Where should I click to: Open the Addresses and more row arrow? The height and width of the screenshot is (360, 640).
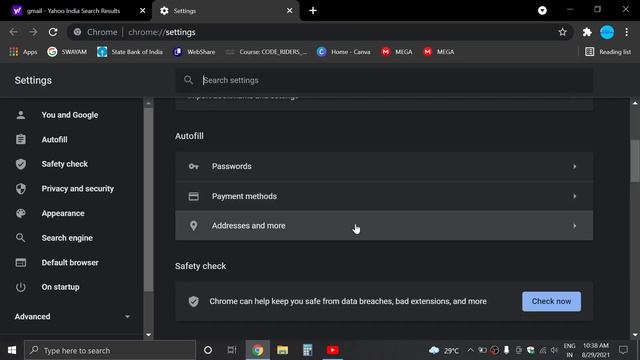(575, 226)
